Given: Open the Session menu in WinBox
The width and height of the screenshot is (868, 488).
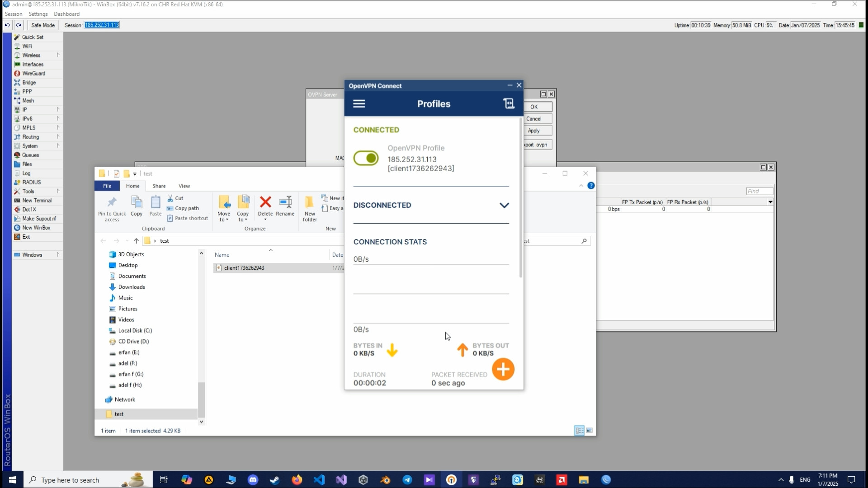Looking at the screenshot, I should click(x=14, y=14).
